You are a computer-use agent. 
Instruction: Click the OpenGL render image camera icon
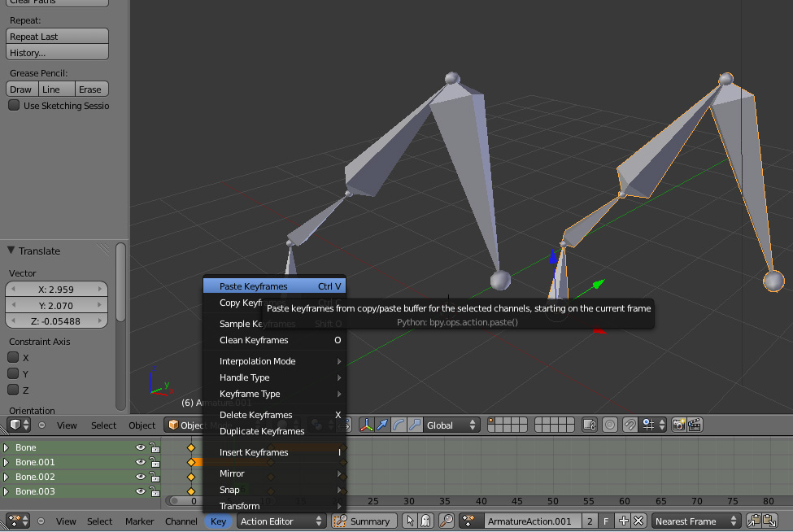(679, 425)
